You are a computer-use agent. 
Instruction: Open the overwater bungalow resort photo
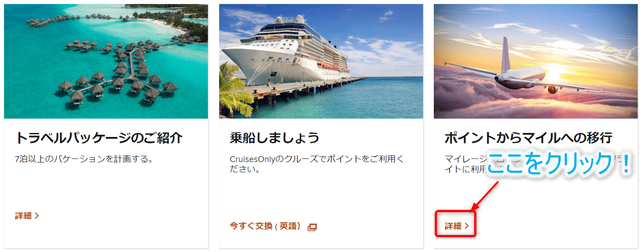coord(106,61)
